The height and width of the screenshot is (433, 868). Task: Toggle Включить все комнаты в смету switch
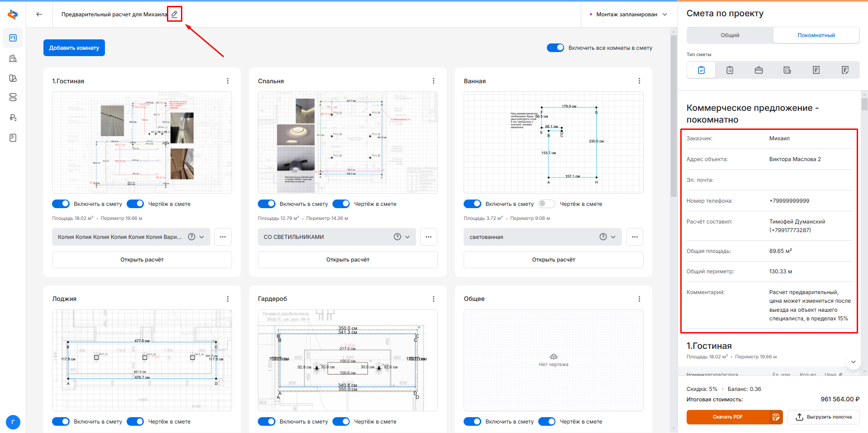point(555,48)
